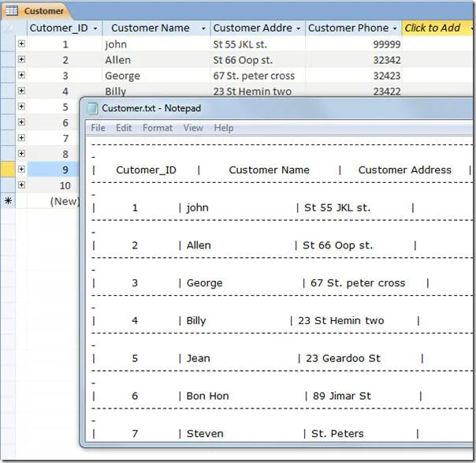Expand subdatasheet for customer row 7
Viewport: 476px width, 463px height.
point(21,137)
